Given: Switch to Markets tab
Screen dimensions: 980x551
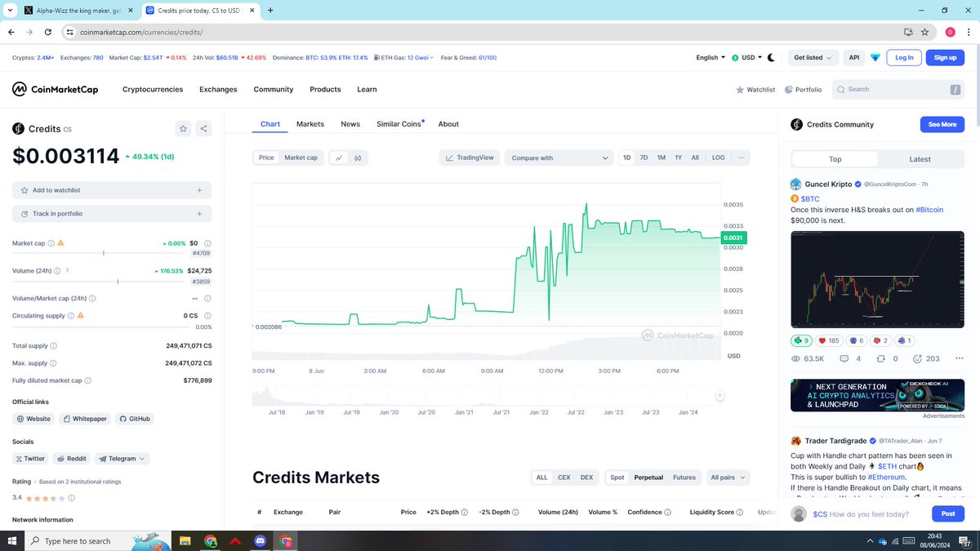Looking at the screenshot, I should click(310, 124).
